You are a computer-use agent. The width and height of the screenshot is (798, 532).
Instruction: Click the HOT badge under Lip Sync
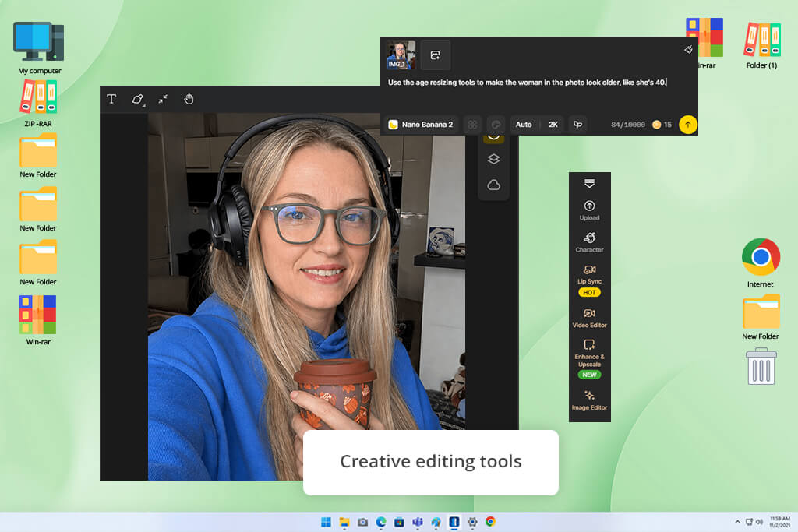coord(589,292)
